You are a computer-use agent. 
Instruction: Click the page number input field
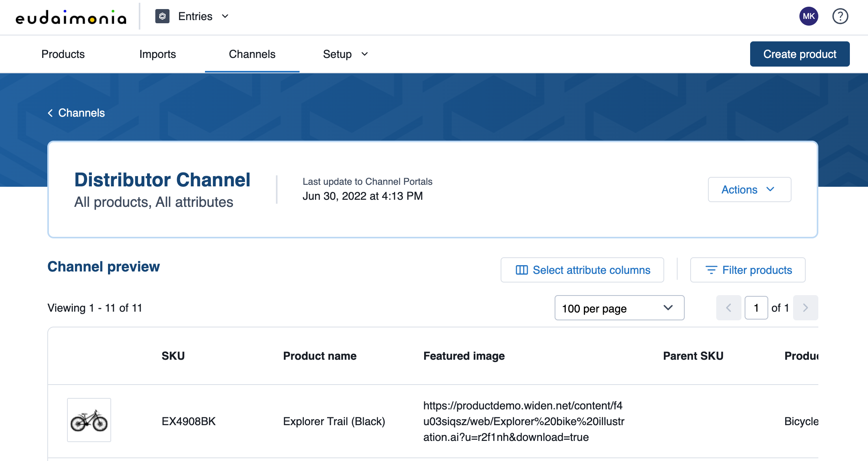tap(756, 308)
